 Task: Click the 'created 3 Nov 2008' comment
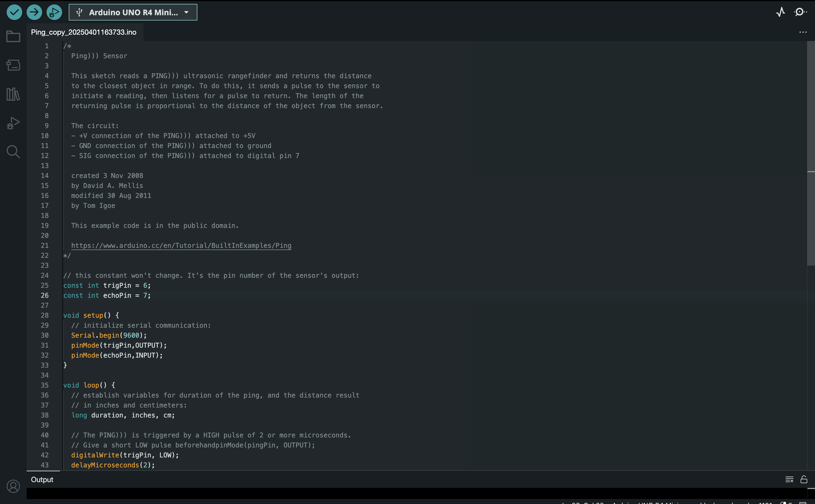(107, 176)
